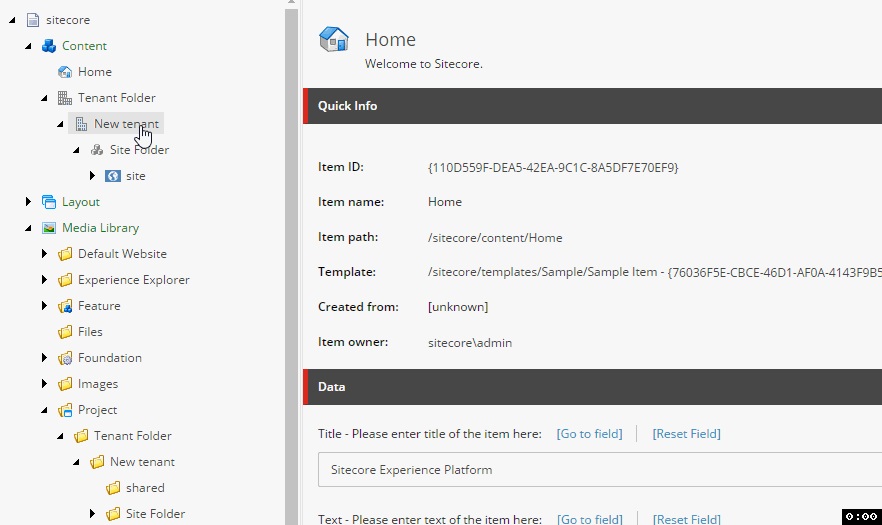Select the Home house icon in tree
Image resolution: width=882 pixels, height=525 pixels.
point(65,72)
